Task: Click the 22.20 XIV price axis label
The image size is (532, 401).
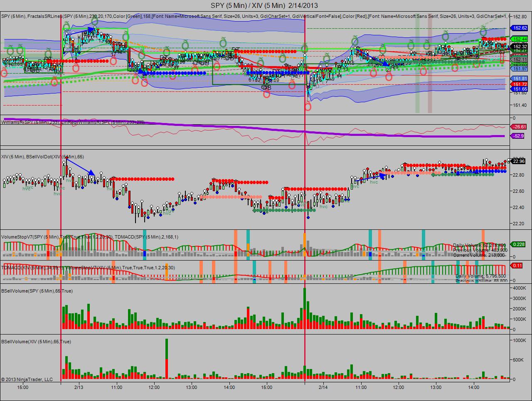Action: (519, 224)
